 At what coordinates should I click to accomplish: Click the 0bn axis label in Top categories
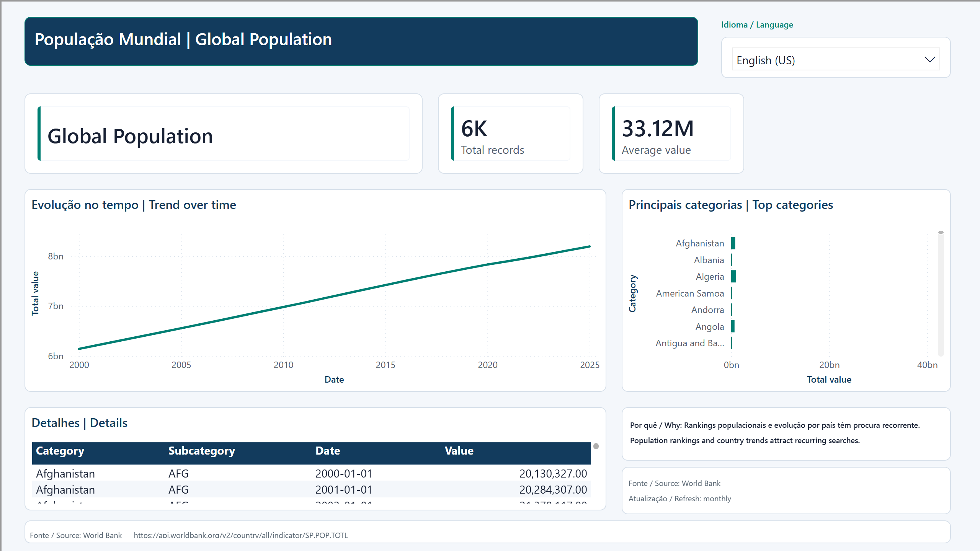click(x=731, y=365)
